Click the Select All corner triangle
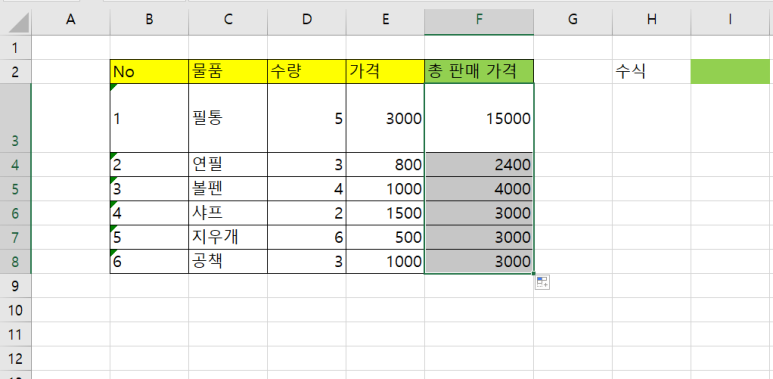This screenshot has height=379, width=773. (x=18, y=22)
